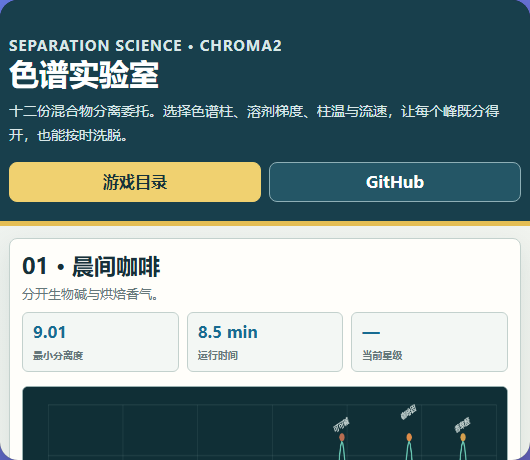Open the GitHub link button
Image resolution: width=530 pixels, height=460 pixels.
pyautogui.click(x=395, y=182)
